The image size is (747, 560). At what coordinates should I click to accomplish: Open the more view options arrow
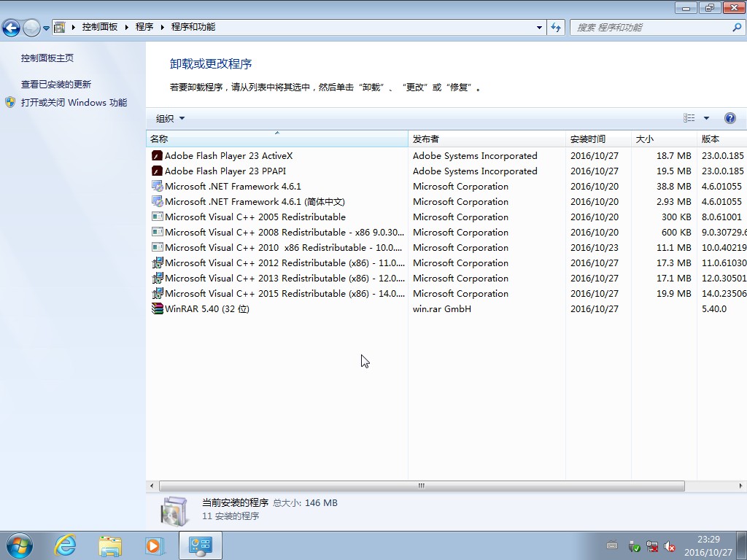pyautogui.click(x=706, y=118)
